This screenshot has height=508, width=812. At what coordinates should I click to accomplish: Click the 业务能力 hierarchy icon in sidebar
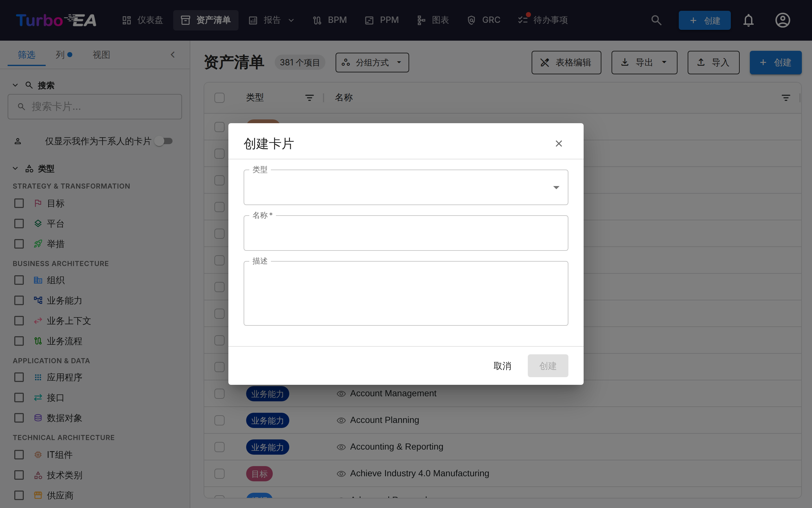(38, 300)
